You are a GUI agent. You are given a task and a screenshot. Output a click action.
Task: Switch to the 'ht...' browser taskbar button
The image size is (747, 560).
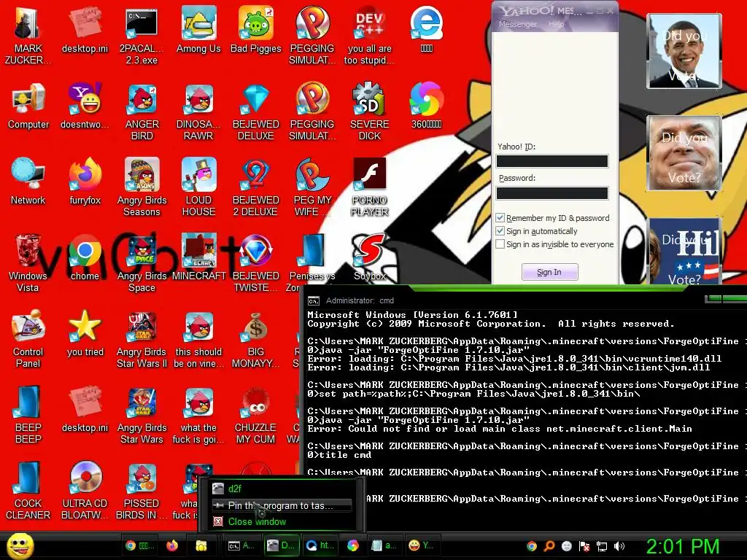[320, 545]
